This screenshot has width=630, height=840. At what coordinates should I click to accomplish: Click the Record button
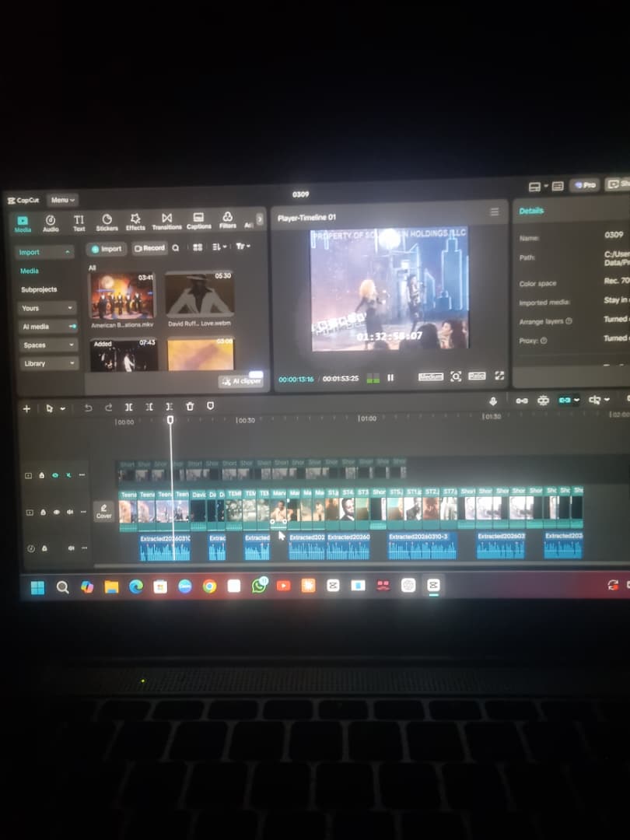coord(149,248)
